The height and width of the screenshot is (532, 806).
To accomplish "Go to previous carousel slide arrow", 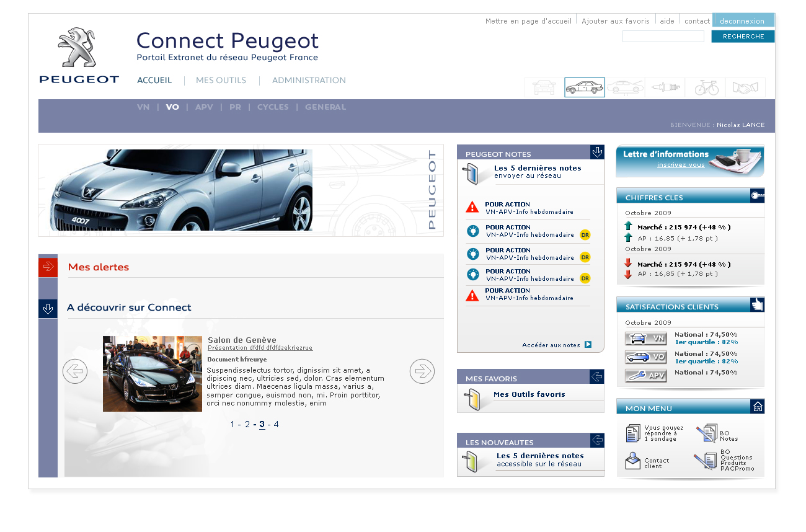I will coord(75,371).
